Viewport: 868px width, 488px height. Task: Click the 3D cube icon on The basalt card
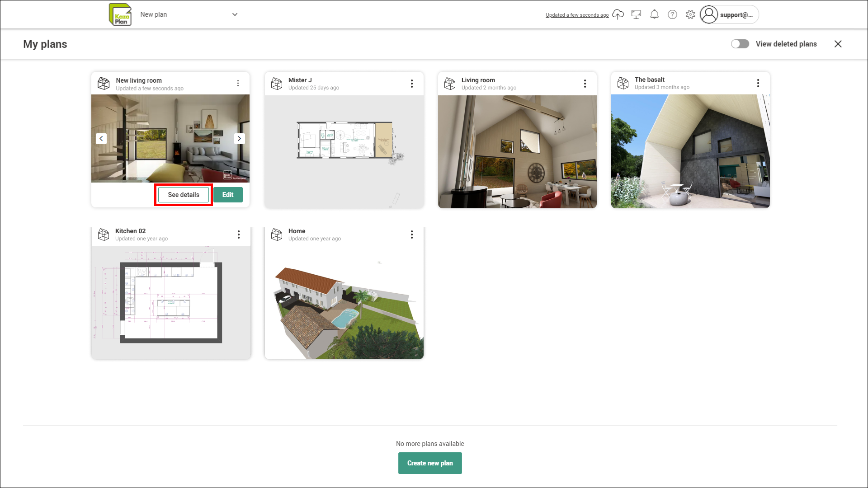coord(623,83)
